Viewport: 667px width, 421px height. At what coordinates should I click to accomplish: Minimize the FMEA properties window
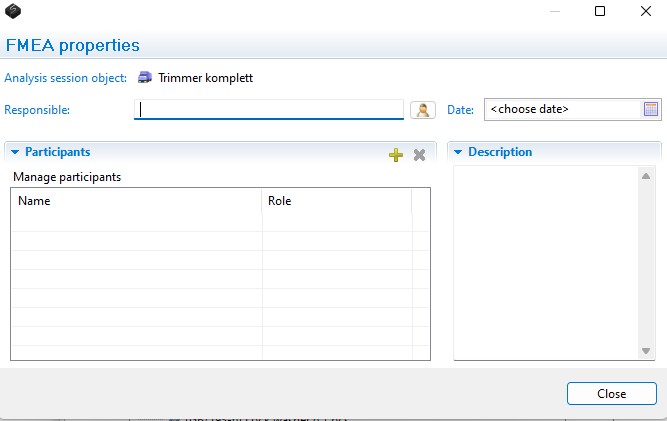[553, 12]
